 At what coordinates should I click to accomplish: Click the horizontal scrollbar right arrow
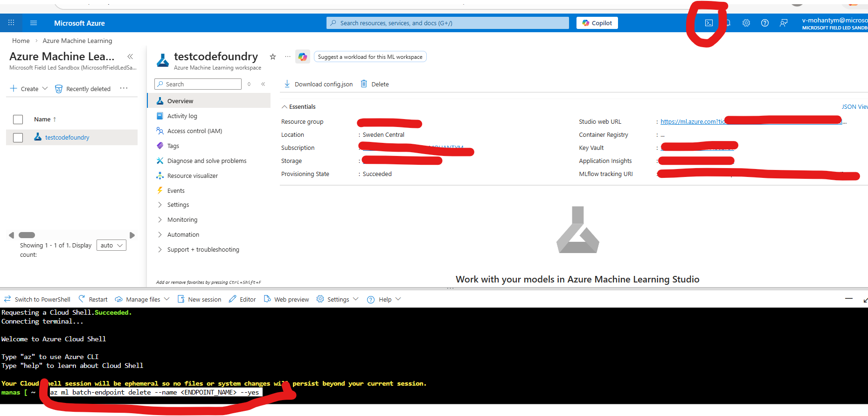click(x=132, y=235)
